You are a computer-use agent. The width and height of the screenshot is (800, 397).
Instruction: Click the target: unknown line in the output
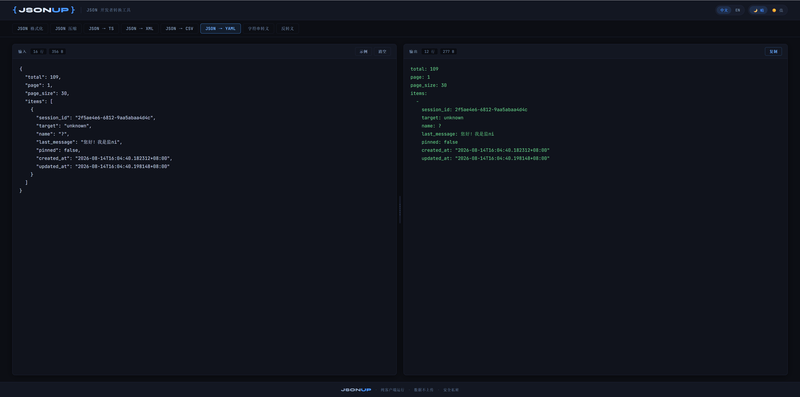pyautogui.click(x=442, y=118)
